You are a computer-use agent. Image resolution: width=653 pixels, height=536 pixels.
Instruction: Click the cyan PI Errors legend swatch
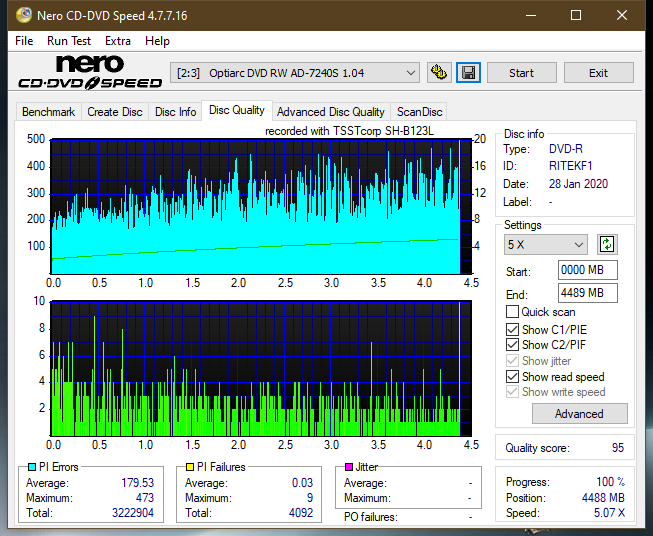point(32,467)
